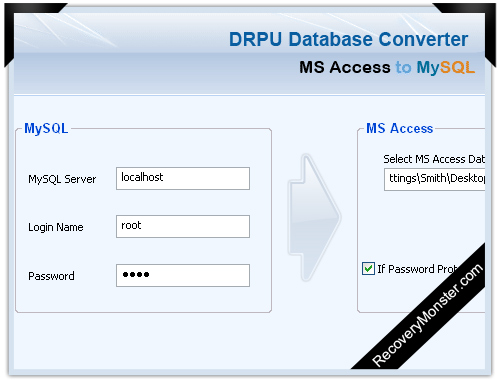Viewport: 500px width, 380px height.
Task: Click the 'Password' label text
Action: click(x=51, y=276)
